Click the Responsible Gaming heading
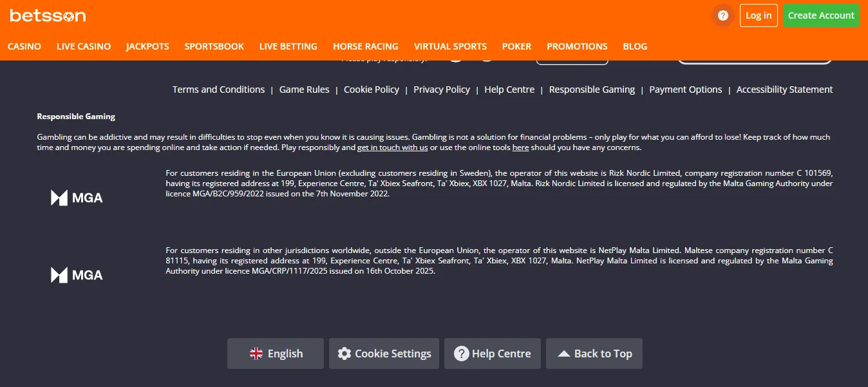 tap(76, 117)
